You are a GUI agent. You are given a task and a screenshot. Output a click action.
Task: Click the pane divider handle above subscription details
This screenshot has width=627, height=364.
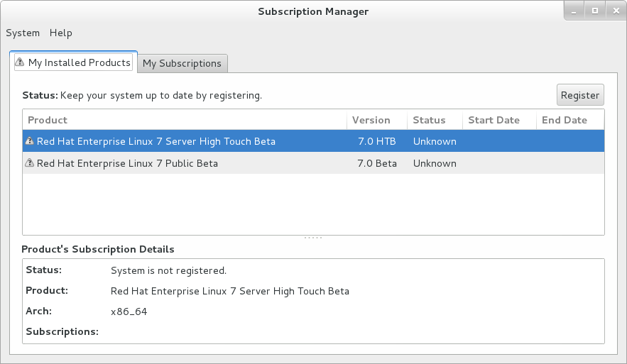[313, 238]
